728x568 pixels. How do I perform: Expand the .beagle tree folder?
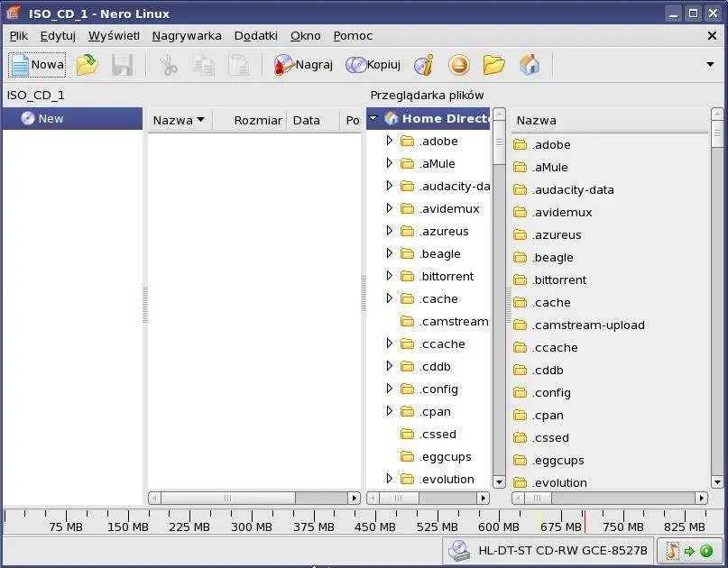point(390,253)
